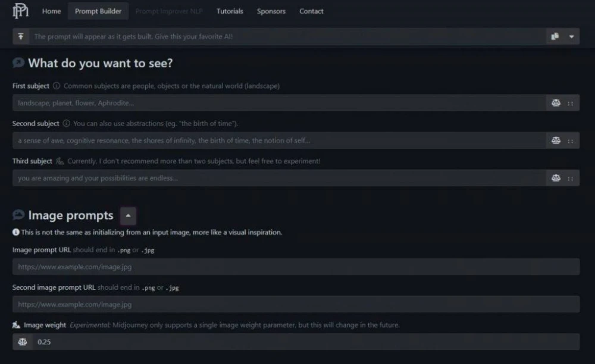Click the Third subject weight scale icon
This screenshot has width=595, height=364.
[x=556, y=178]
